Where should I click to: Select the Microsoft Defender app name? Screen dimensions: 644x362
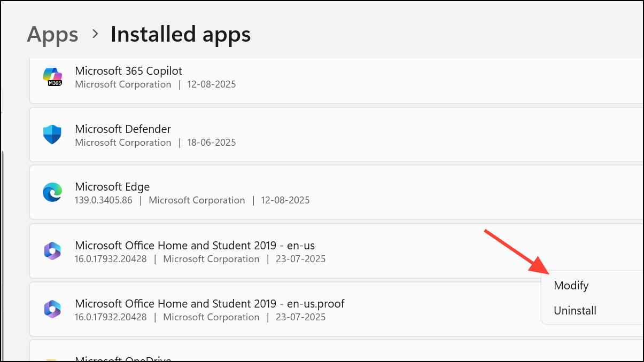click(x=123, y=129)
